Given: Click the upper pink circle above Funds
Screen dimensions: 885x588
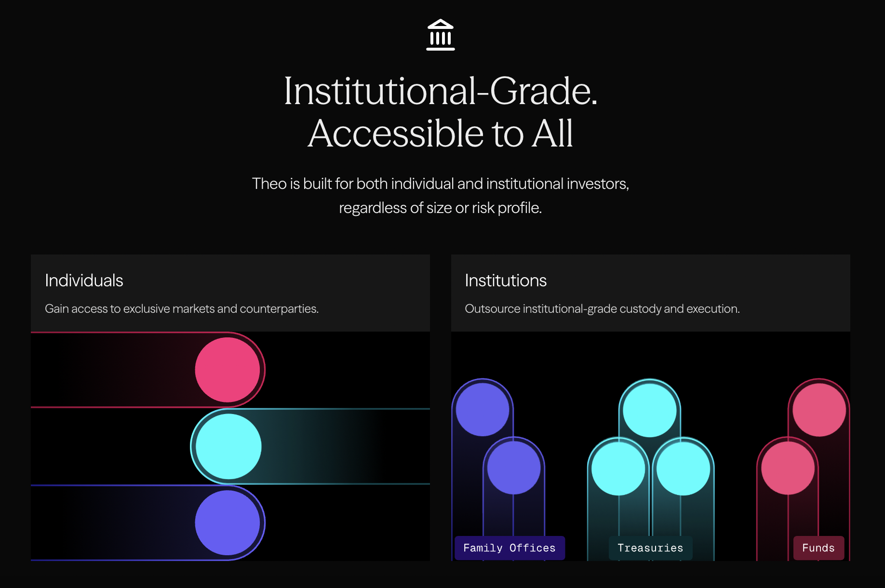Looking at the screenshot, I should pos(819,410).
